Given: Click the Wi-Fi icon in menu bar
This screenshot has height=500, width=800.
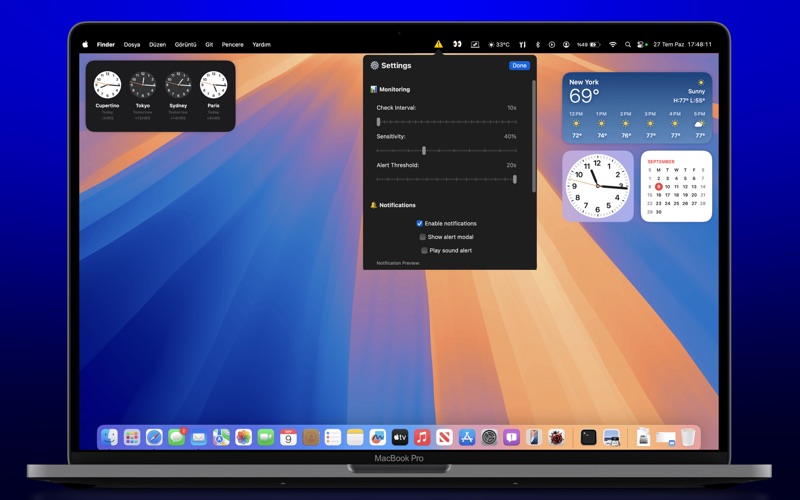Looking at the screenshot, I should pos(612,44).
